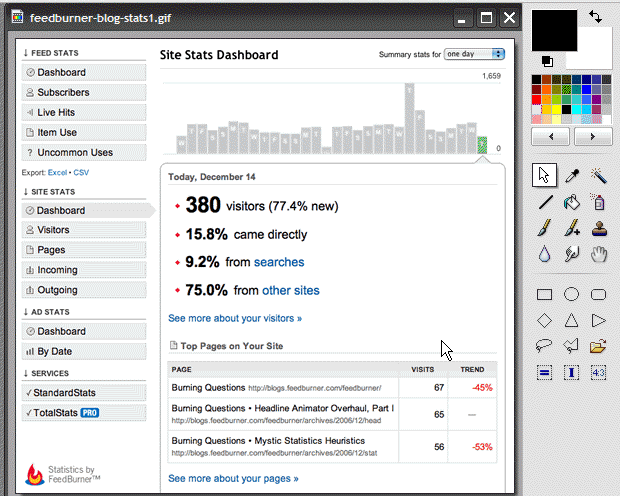Open the Visitors menu item
Viewport: 620px width, 496px height.
84,230
